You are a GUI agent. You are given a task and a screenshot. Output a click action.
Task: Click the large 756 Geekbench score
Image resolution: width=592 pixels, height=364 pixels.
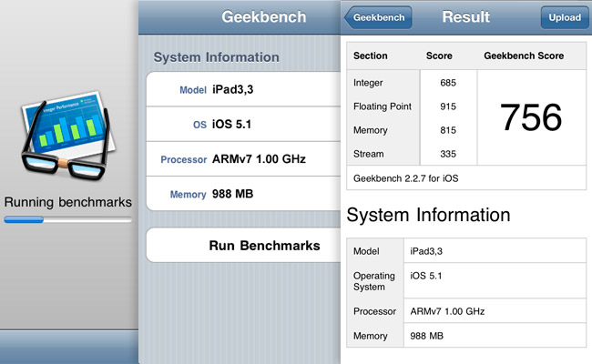(x=531, y=117)
